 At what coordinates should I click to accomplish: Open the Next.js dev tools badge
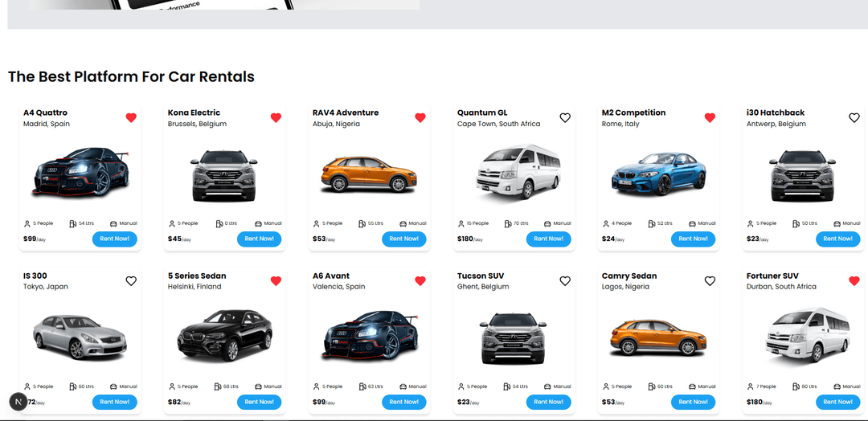pyautogui.click(x=18, y=401)
